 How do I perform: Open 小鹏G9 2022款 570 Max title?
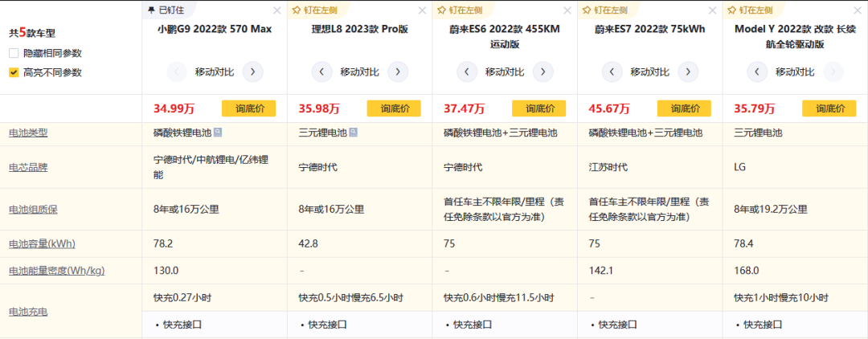coord(215,29)
